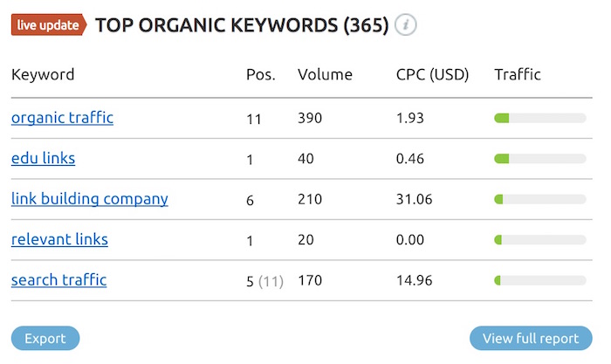Click the relevant links row's traffic bar
The image size is (611, 364).
tap(540, 240)
